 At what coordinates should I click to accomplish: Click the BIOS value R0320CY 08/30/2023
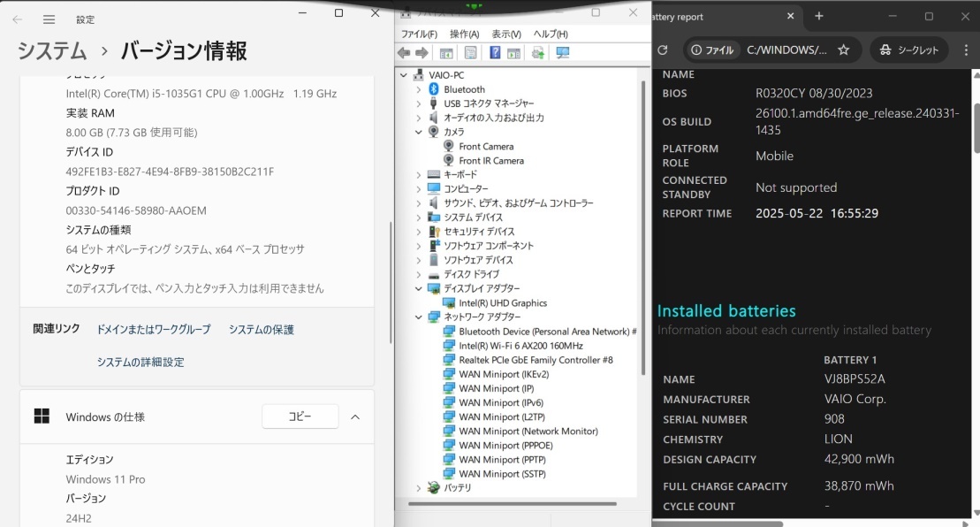[814, 93]
